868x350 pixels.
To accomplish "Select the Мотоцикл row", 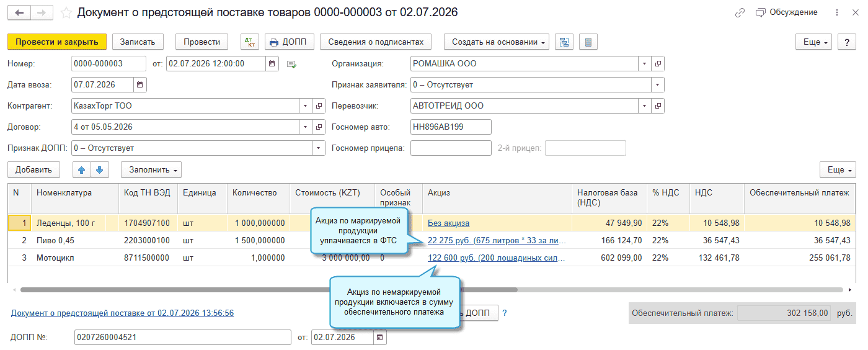I will (432, 258).
